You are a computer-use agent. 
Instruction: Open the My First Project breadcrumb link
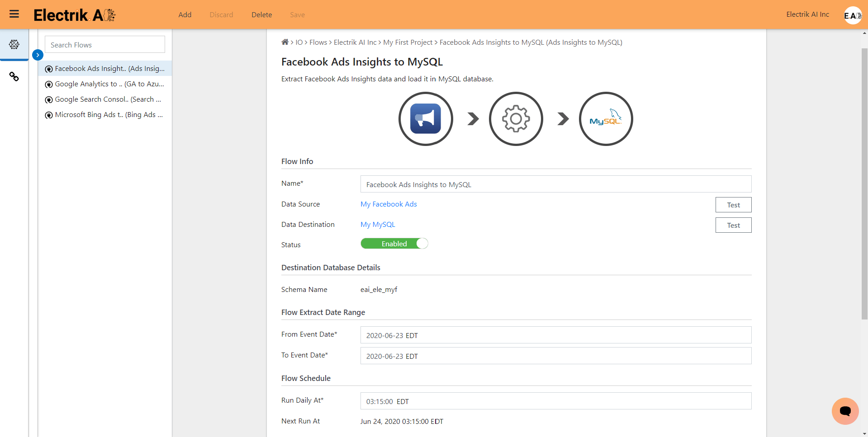(x=407, y=42)
